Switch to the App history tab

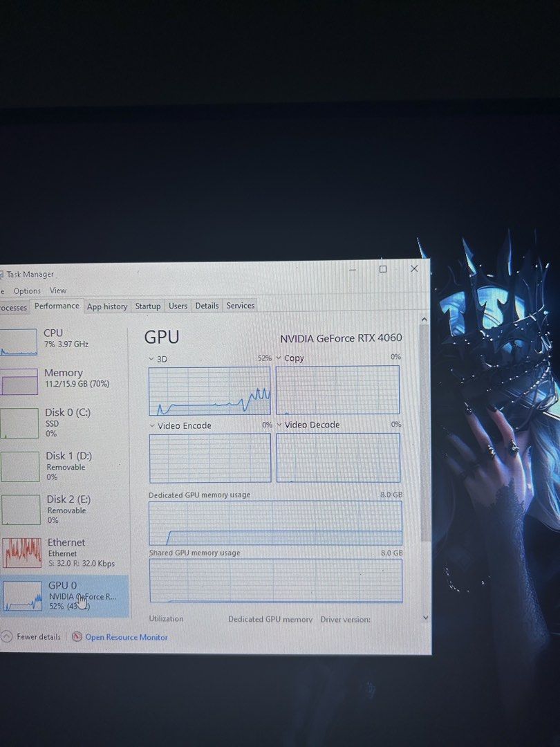coord(107,306)
